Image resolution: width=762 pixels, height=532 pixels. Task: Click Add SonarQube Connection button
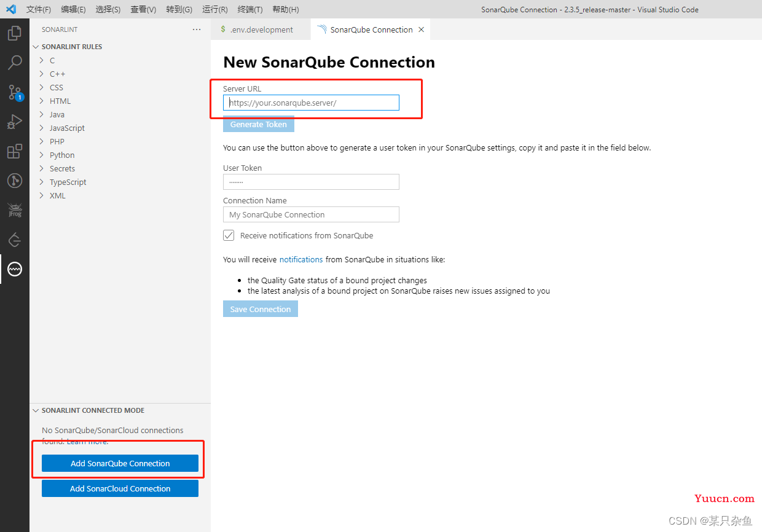coord(120,463)
